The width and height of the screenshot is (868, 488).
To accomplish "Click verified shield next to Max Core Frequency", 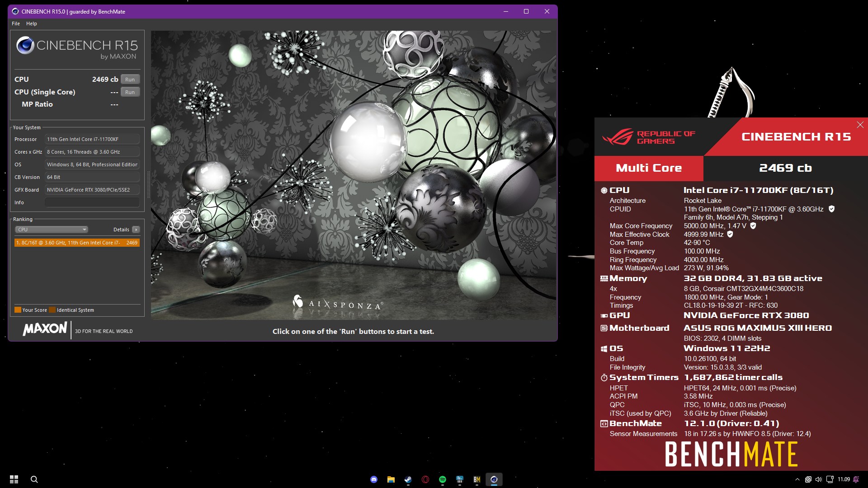I will [x=753, y=225].
